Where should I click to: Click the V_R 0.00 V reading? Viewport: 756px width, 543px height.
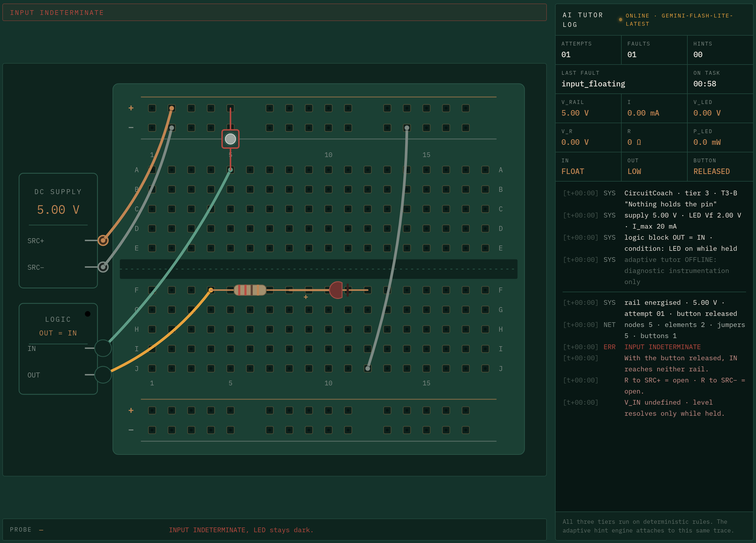pyautogui.click(x=588, y=137)
